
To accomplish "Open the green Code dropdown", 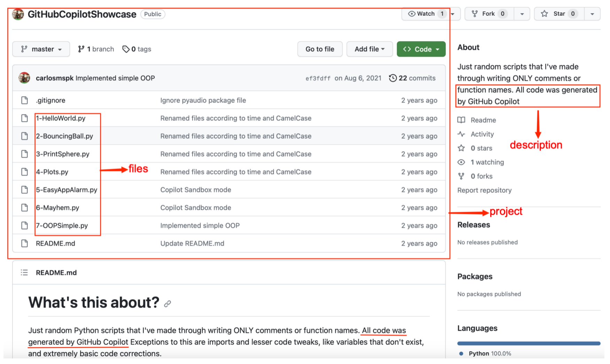I will [x=421, y=49].
